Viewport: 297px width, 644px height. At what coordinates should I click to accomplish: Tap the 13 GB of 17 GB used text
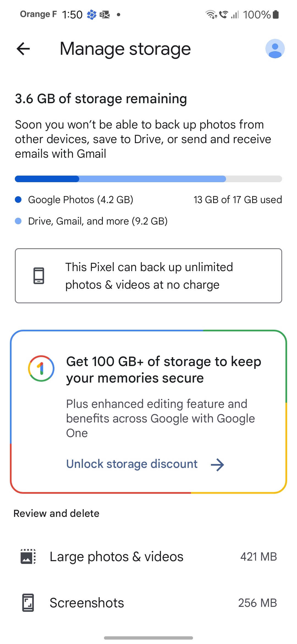tap(238, 200)
